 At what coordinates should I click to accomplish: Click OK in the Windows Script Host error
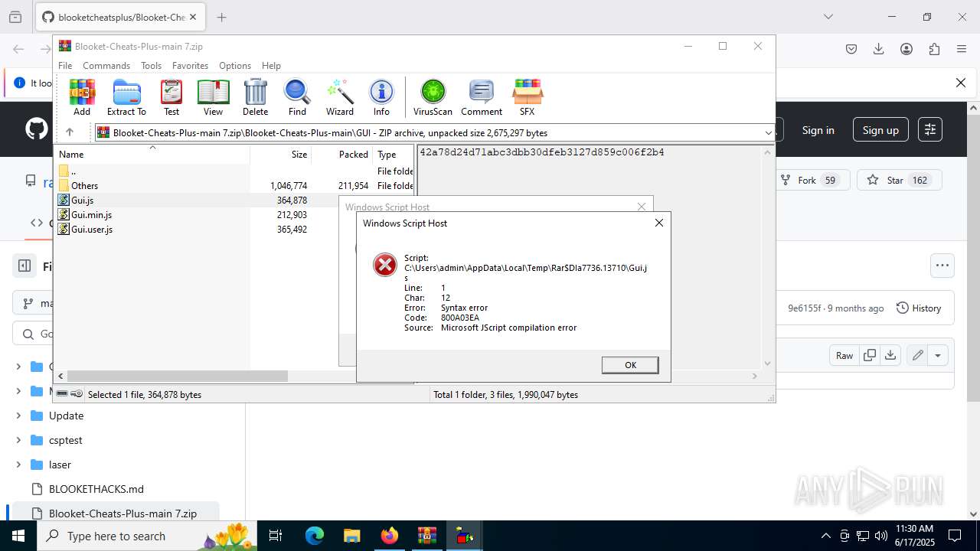tap(630, 365)
